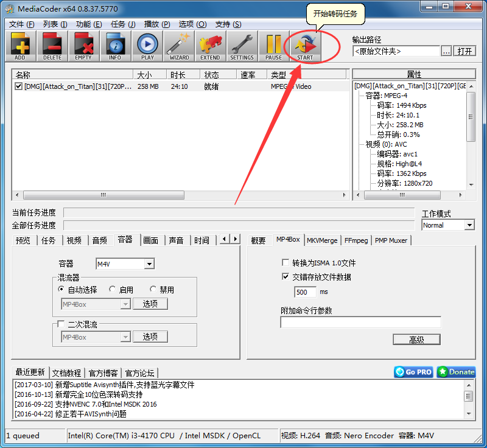Select the DELETE task icon
Image resolution: width=487 pixels, height=448 pixels.
pyautogui.click(x=52, y=46)
